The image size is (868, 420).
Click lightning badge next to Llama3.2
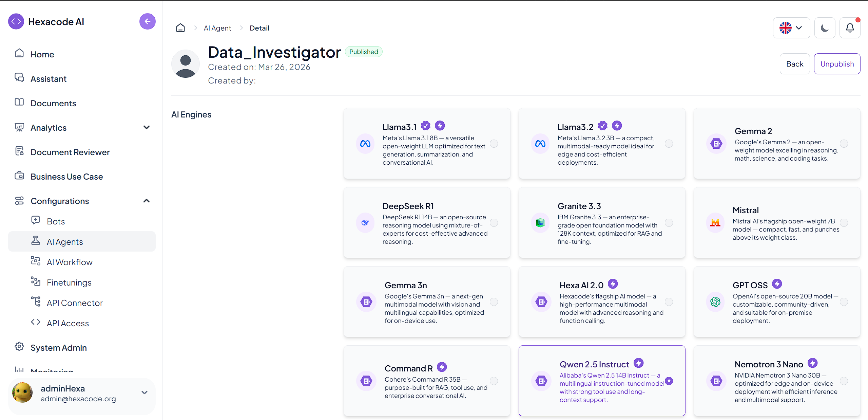(617, 126)
